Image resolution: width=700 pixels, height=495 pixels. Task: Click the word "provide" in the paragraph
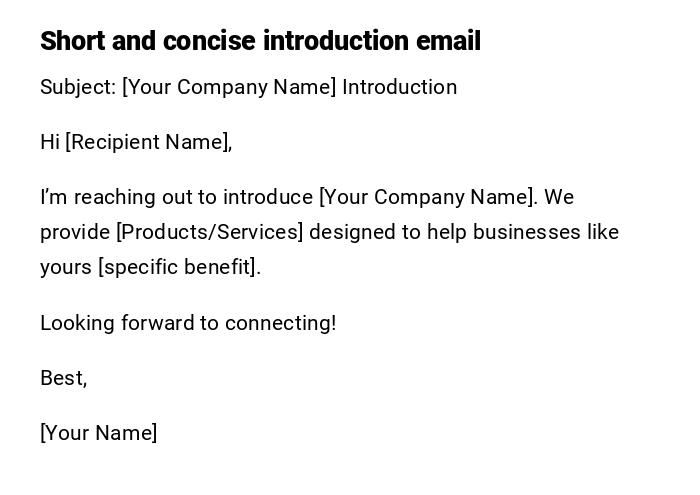click(75, 232)
